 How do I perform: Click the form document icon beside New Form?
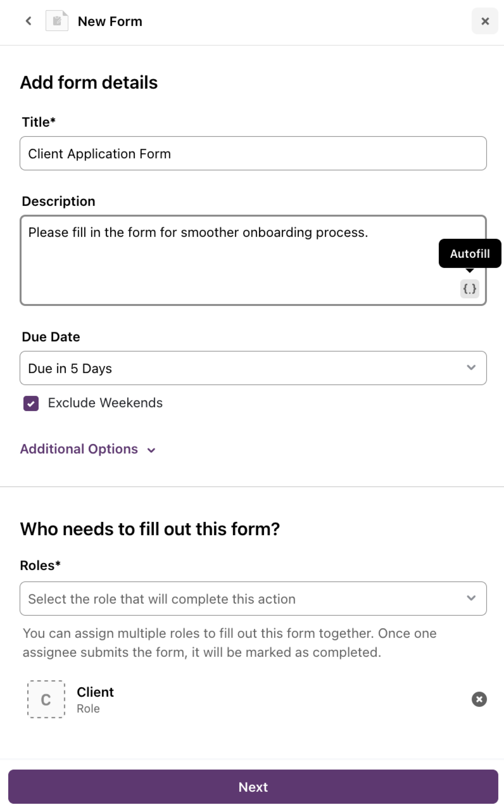[x=57, y=21]
